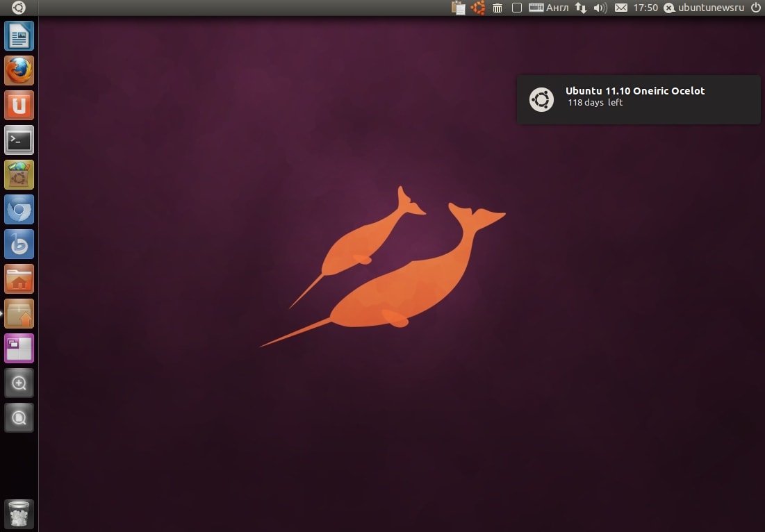The image size is (765, 532).
Task: Click the trash bin indicator in top panel
Action: pyautogui.click(x=497, y=8)
